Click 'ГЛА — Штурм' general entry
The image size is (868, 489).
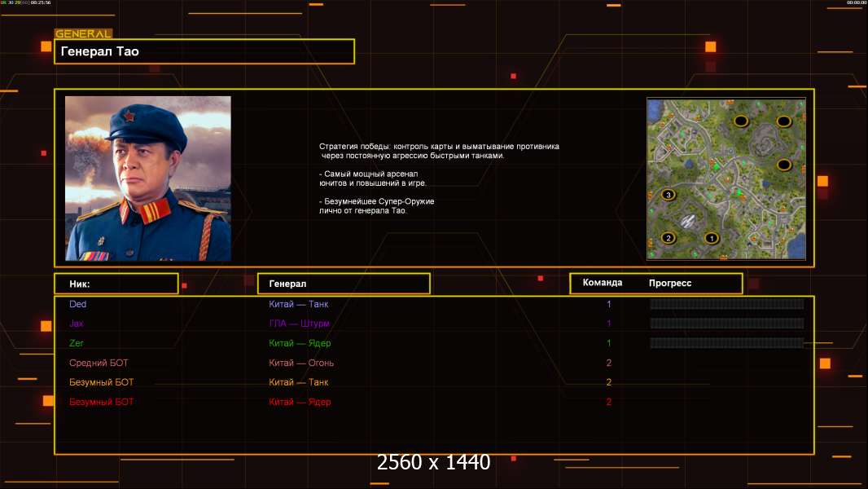[300, 324]
